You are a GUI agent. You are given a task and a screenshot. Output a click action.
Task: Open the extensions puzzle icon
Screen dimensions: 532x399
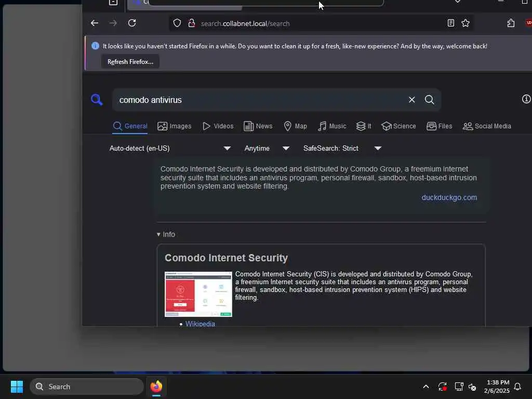[511, 23]
